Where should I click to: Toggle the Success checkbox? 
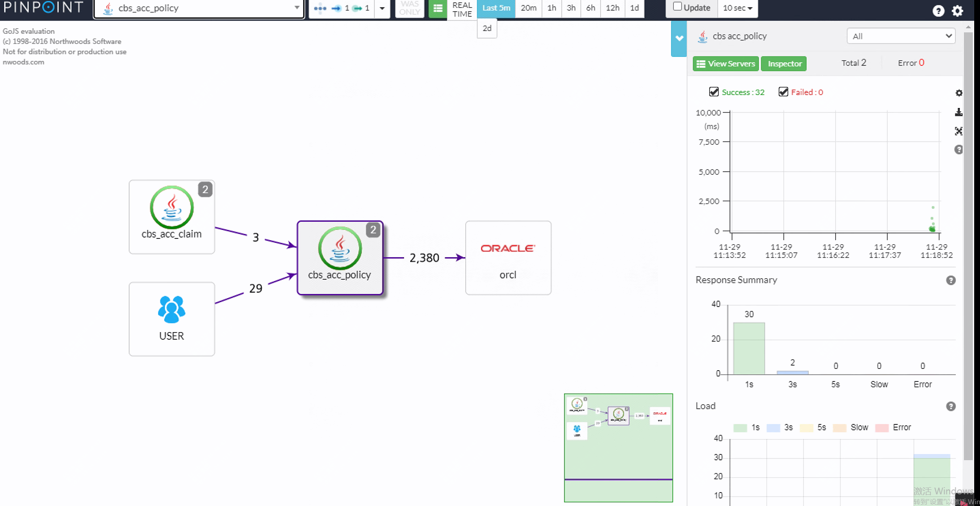click(x=714, y=92)
